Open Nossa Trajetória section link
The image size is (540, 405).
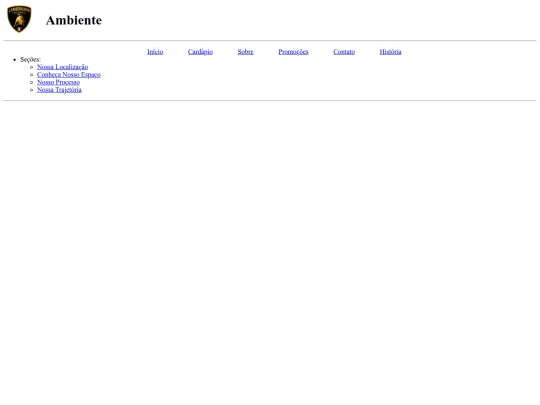[59, 90]
